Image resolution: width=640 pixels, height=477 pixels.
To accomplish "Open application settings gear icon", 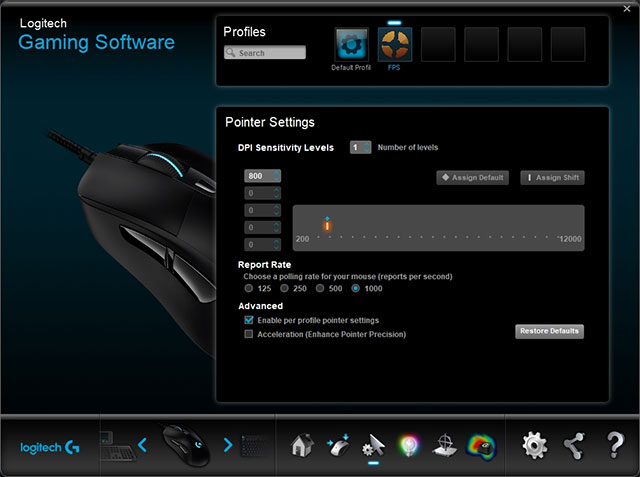I will click(x=536, y=444).
